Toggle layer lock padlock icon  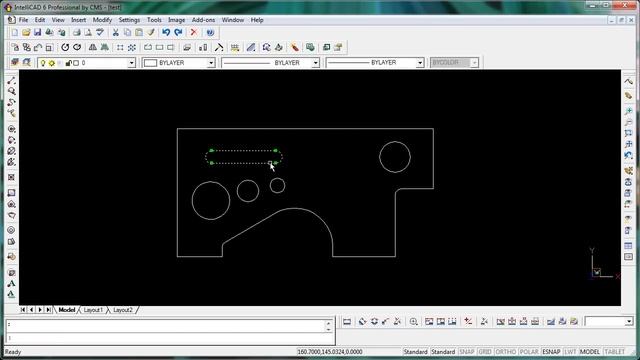(x=68, y=63)
